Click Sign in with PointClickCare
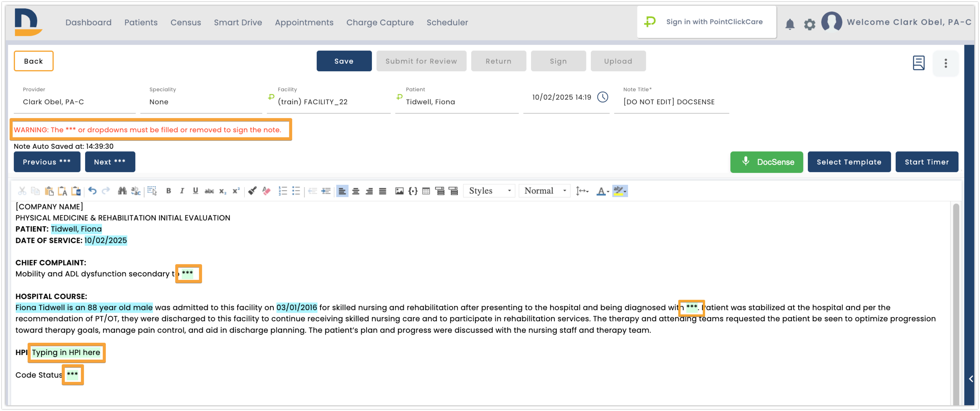 707,22
